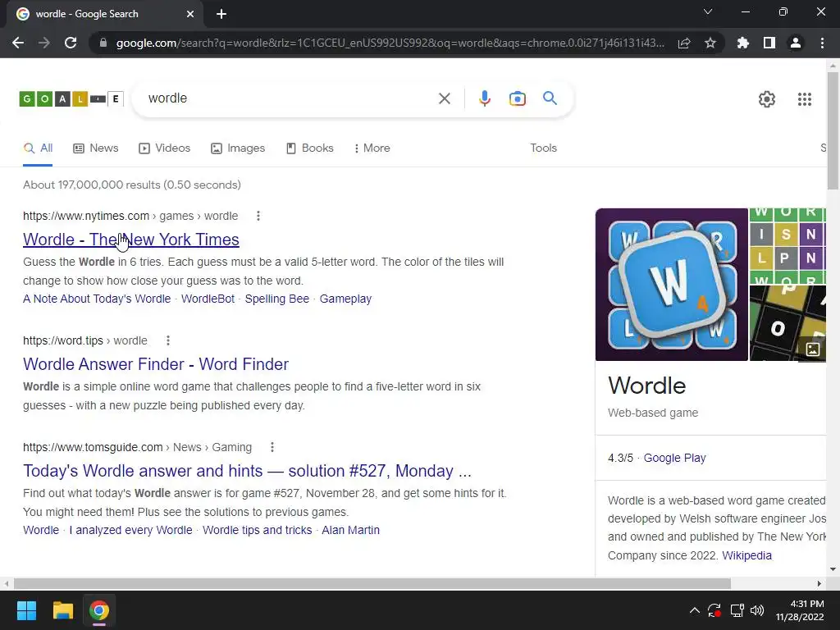Start a voice search with microphone

pyautogui.click(x=484, y=98)
